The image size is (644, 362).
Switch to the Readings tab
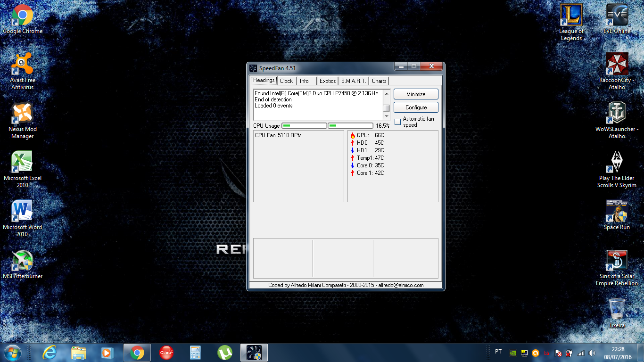(264, 80)
